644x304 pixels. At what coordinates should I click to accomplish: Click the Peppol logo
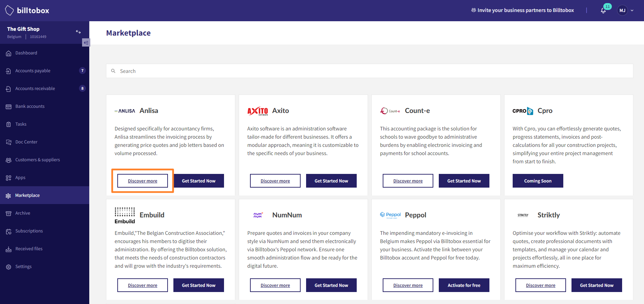(x=390, y=215)
